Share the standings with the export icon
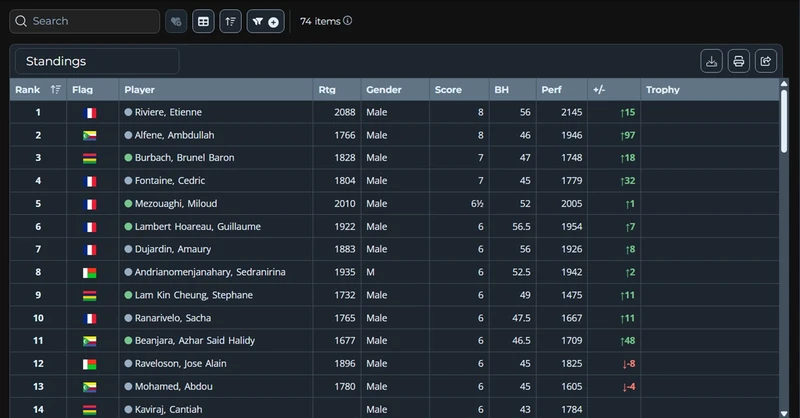The height and width of the screenshot is (418, 800). click(x=765, y=61)
